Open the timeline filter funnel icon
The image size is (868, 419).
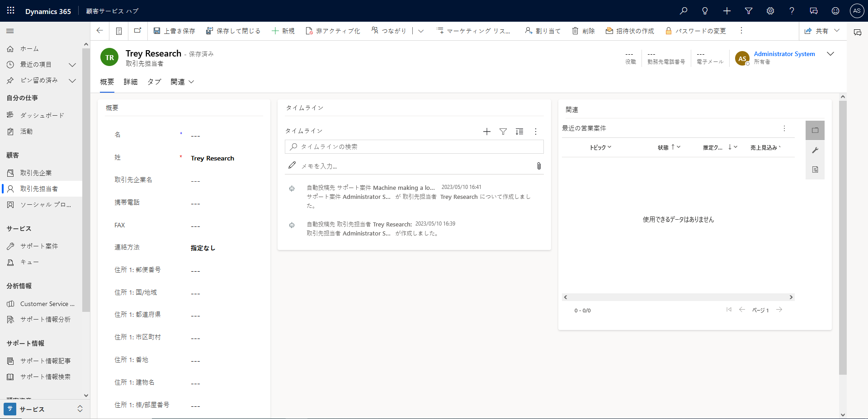tap(503, 132)
